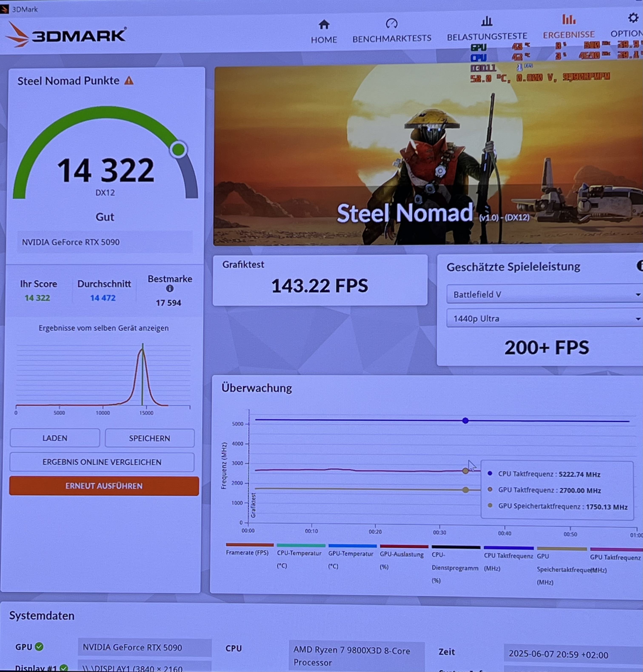This screenshot has width=643, height=672.
Task: Open 1440p Ultra resolution dropdown
Action: coord(545,318)
